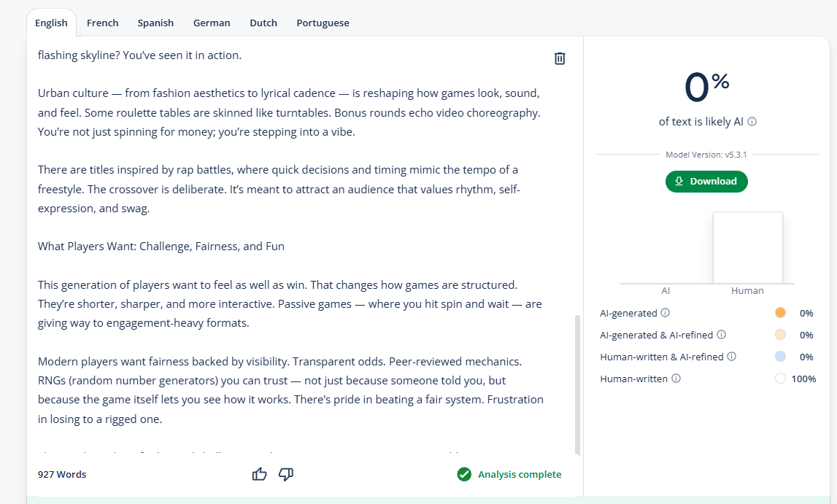The width and height of the screenshot is (837, 504).
Task: Click the green Analysis complete checkmark
Action: (x=464, y=475)
